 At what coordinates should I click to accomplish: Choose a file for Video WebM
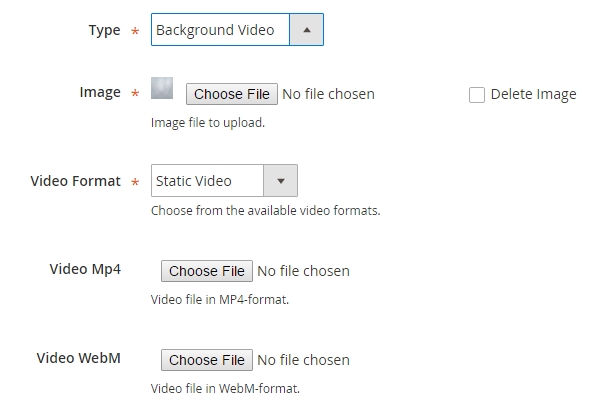coord(207,360)
